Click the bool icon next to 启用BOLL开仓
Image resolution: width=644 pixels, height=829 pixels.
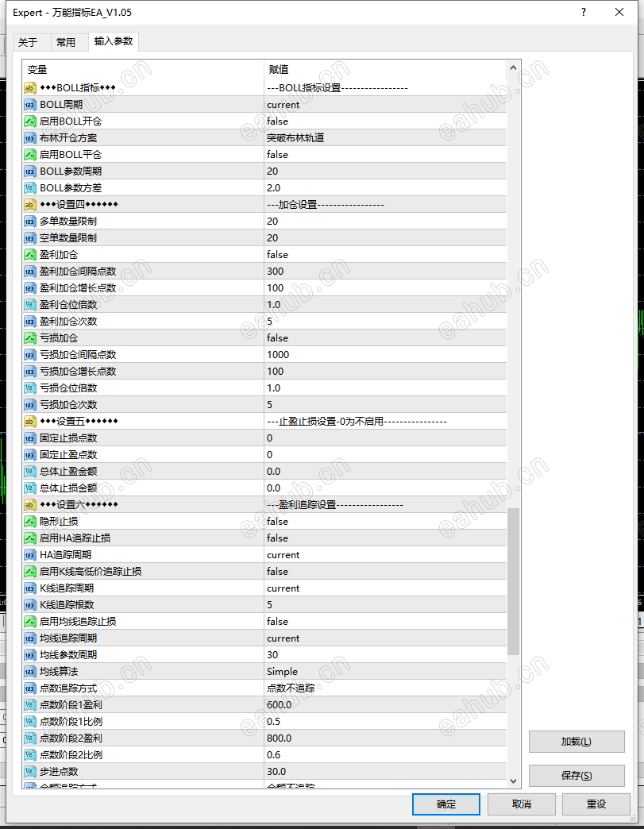[x=30, y=121]
